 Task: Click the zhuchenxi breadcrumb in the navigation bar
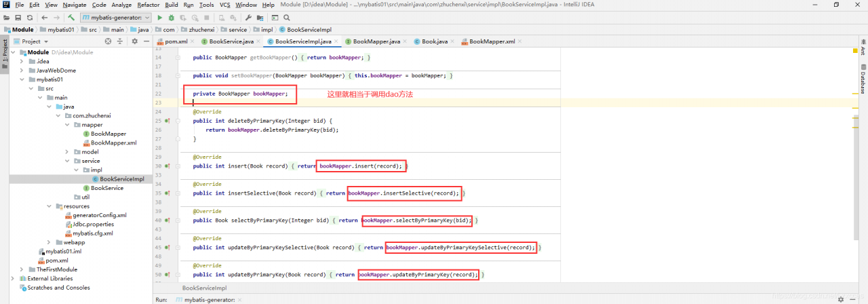coord(197,29)
